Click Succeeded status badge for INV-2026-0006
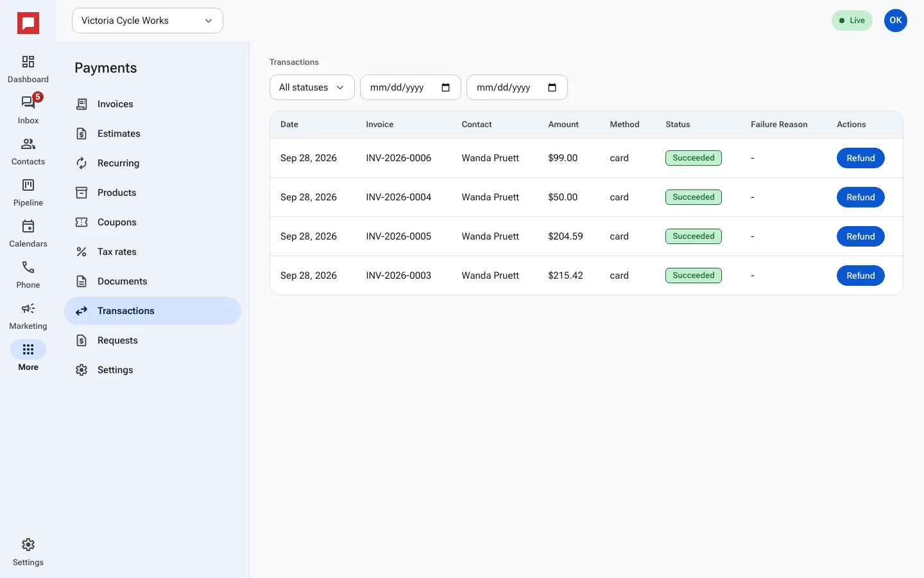 (694, 158)
